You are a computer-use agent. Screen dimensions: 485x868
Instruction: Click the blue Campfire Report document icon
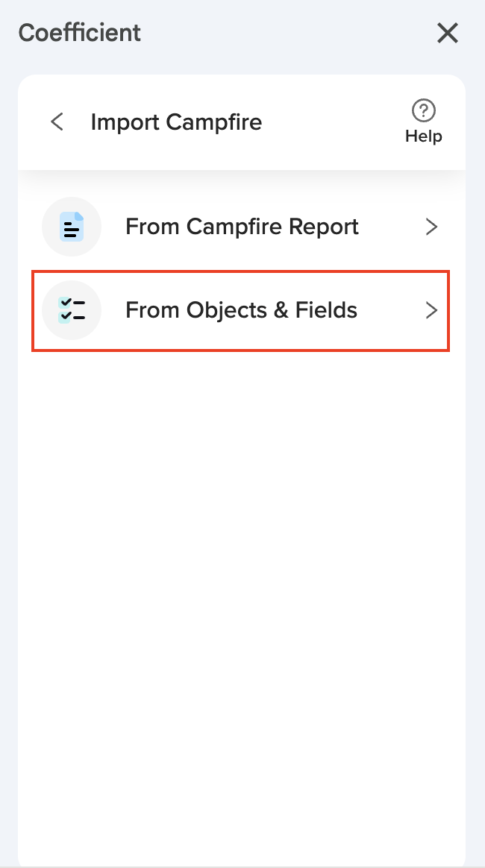tap(72, 227)
